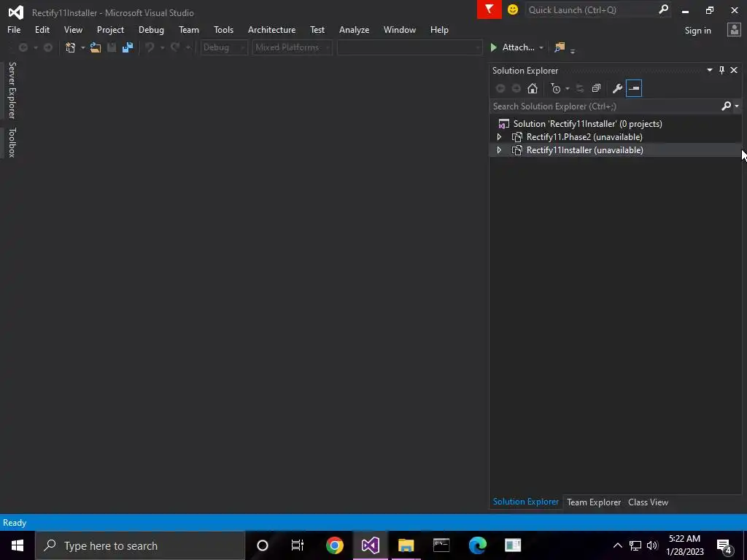Click the Windows taskbar search box
The width and height of the screenshot is (747, 560).
[140, 545]
